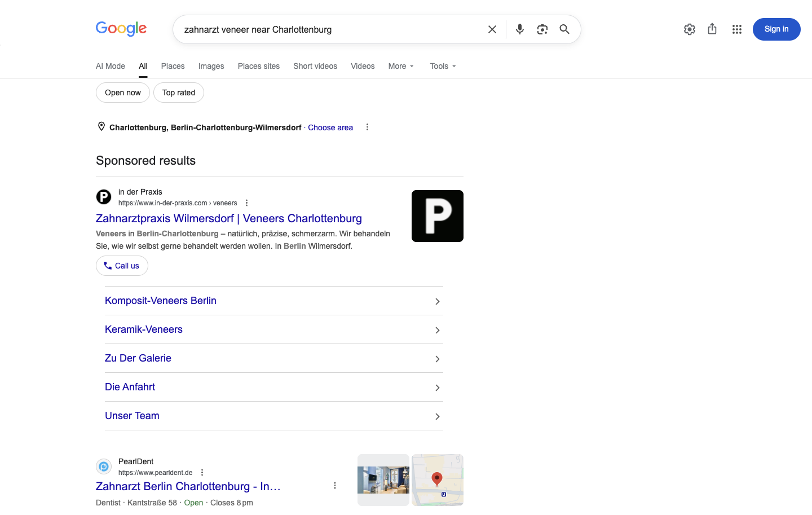Call the in der Praxis clinic
This screenshot has width=812, height=515.
coord(122,266)
